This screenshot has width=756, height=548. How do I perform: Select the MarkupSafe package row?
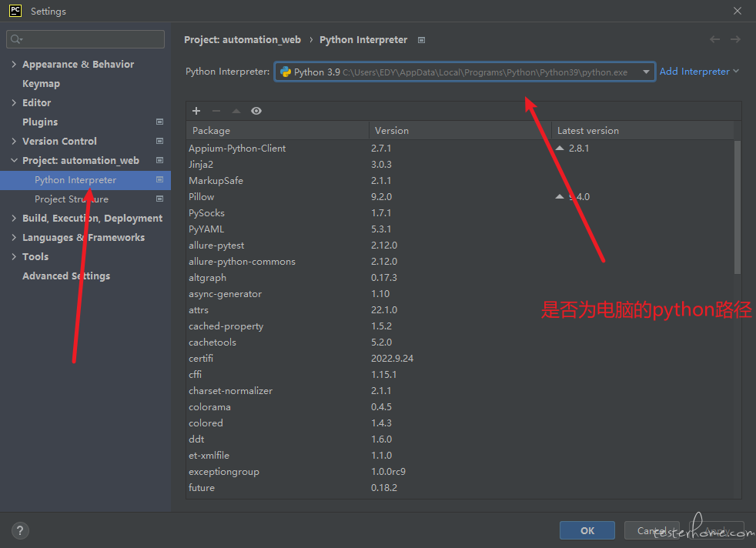tap(460, 181)
